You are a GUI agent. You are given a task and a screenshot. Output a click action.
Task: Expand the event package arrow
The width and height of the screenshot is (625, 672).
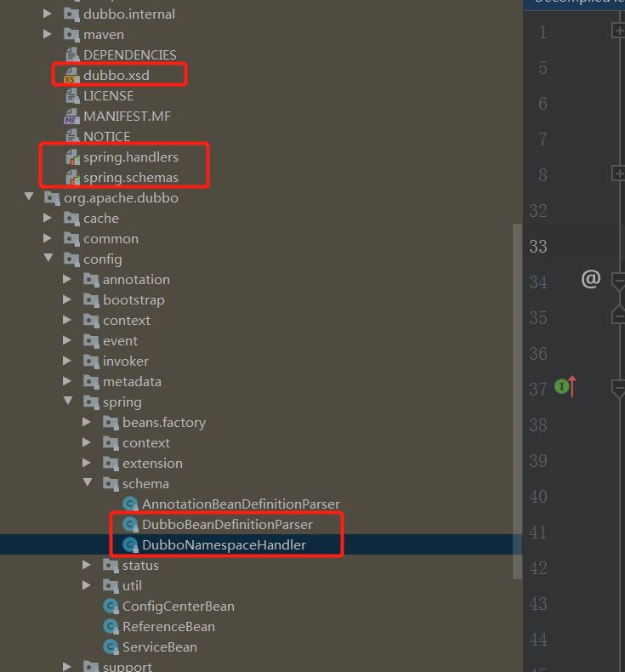(x=67, y=340)
